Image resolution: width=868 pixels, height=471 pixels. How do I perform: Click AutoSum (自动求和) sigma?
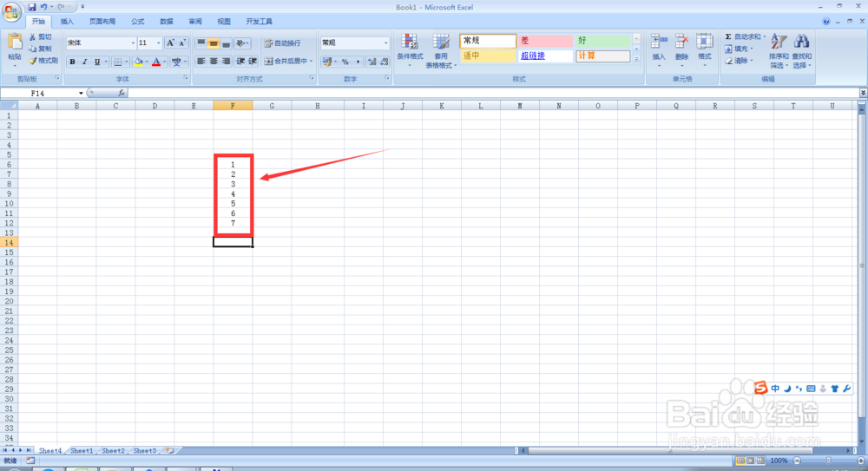pyautogui.click(x=728, y=36)
